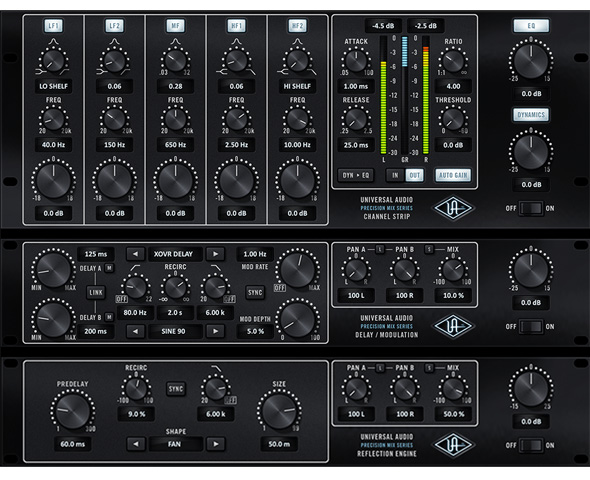Click the 50.0 m size value field
The width and height of the screenshot is (590, 480).
coord(279,444)
